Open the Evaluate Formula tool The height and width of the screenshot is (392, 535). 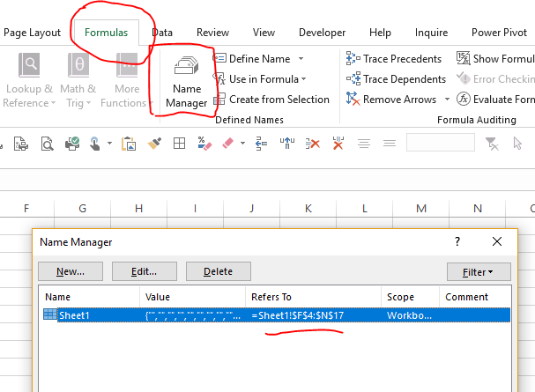[495, 100]
